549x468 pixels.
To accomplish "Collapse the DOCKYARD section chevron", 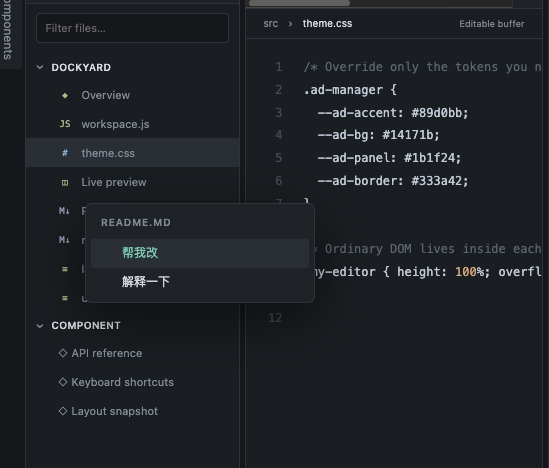I will pyautogui.click(x=40, y=67).
